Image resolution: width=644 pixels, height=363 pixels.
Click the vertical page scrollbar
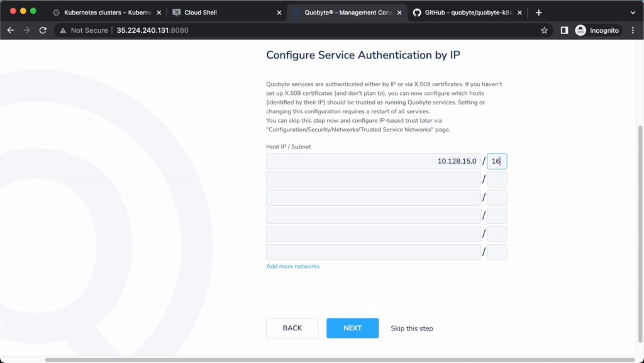pyautogui.click(x=640, y=234)
